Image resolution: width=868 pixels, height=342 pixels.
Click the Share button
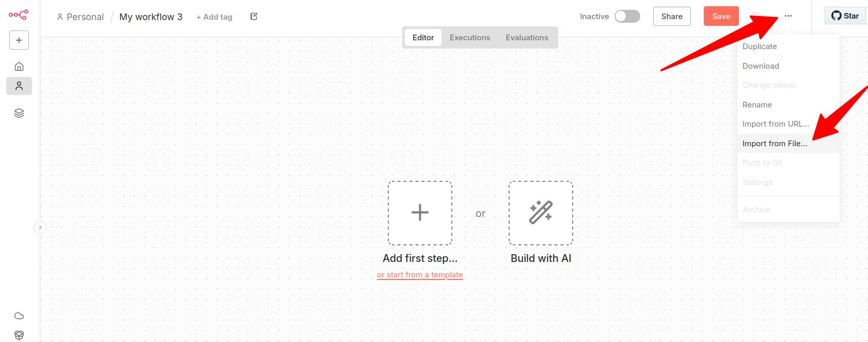coord(671,17)
